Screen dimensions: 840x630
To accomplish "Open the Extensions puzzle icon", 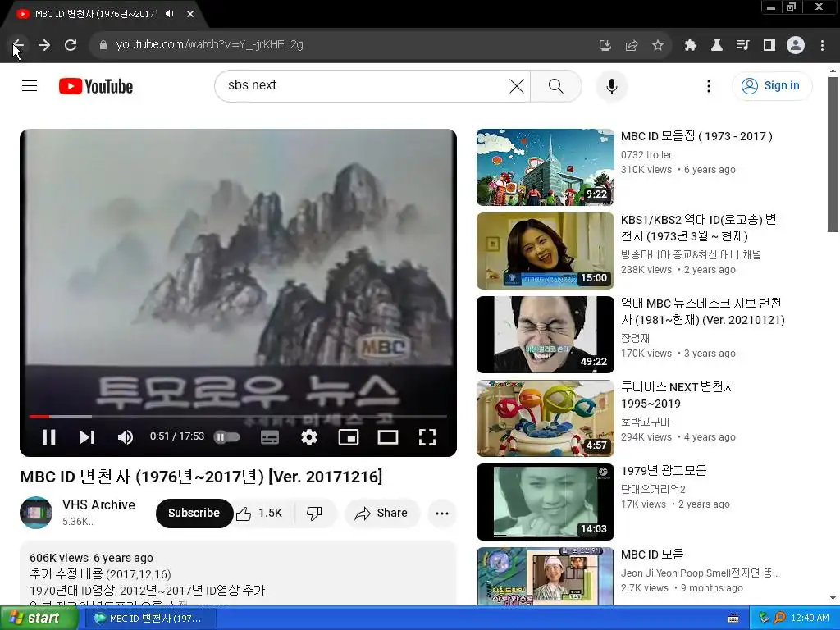I will pos(691,46).
